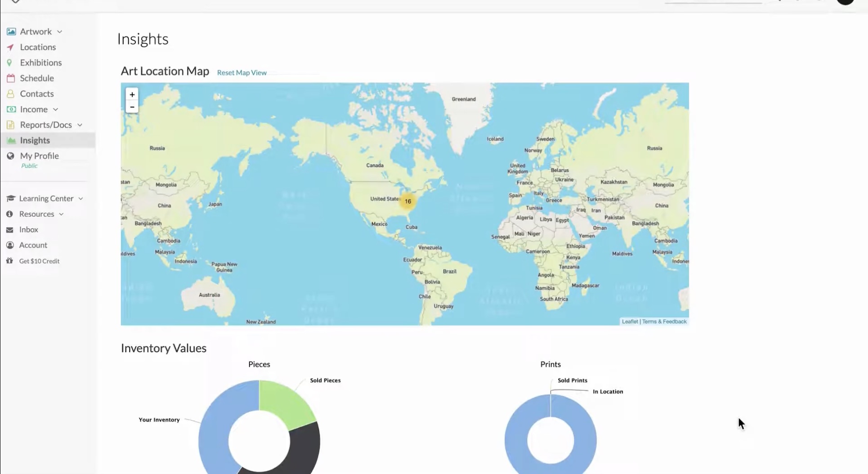
Task: Click Madagascar on the map
Action: [x=586, y=286]
